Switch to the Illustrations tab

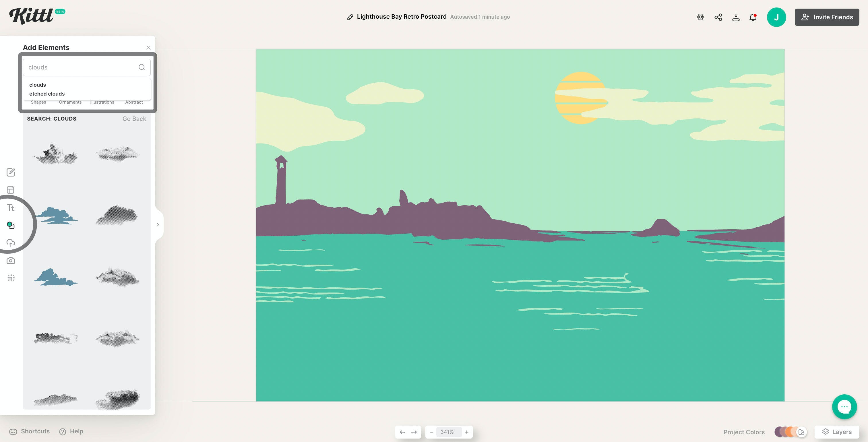pos(102,102)
